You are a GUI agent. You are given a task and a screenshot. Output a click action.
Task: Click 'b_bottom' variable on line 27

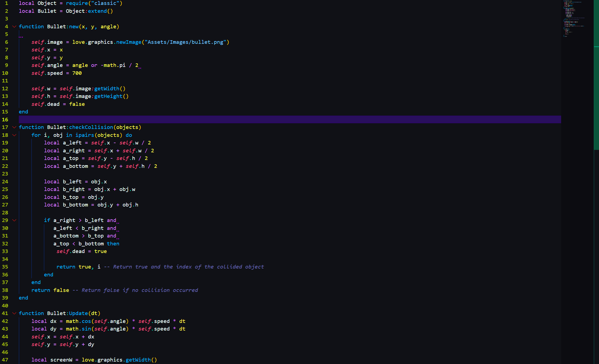(75, 205)
